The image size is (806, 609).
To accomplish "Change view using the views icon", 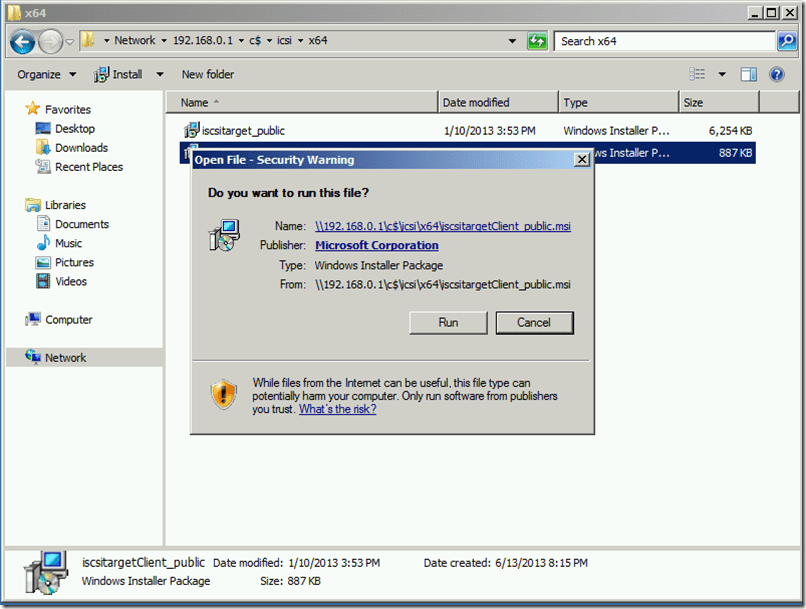I will pos(698,74).
